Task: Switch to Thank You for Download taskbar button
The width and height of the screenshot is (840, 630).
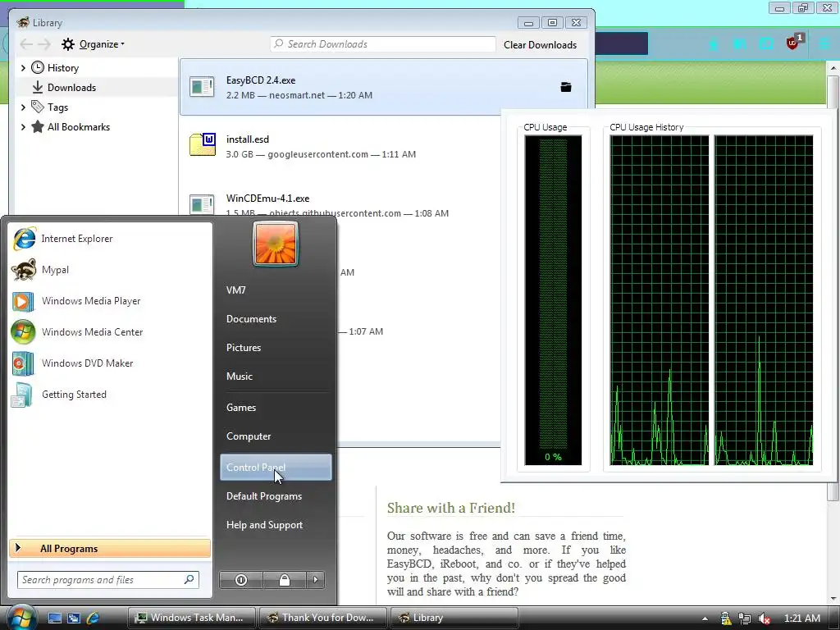Action: 323,619
